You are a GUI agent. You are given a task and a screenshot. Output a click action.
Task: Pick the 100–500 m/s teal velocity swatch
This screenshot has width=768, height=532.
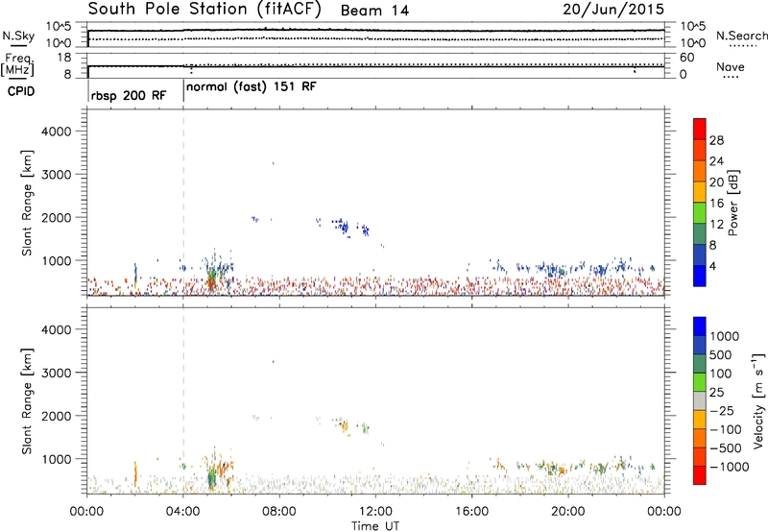[700, 364]
